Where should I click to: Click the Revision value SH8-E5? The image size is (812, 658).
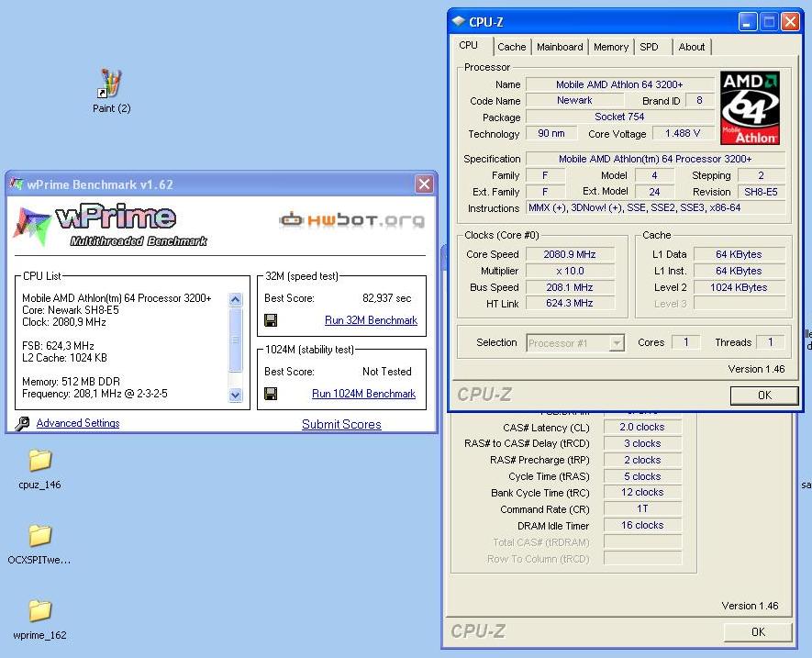tap(761, 192)
